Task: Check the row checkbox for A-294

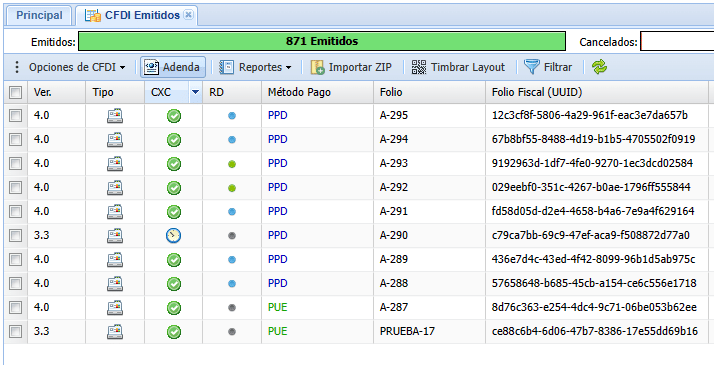Action: tap(15, 139)
